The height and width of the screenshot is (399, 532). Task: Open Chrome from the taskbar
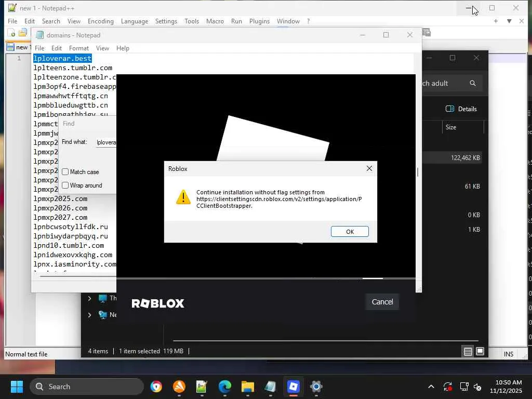[x=156, y=387]
